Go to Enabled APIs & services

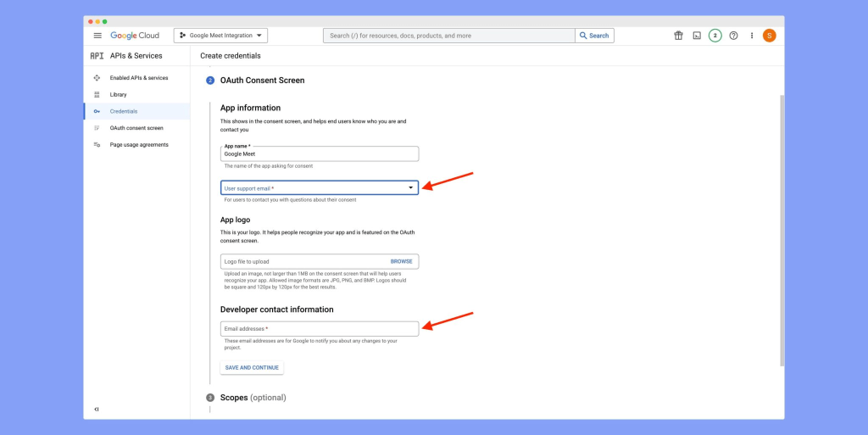point(138,78)
